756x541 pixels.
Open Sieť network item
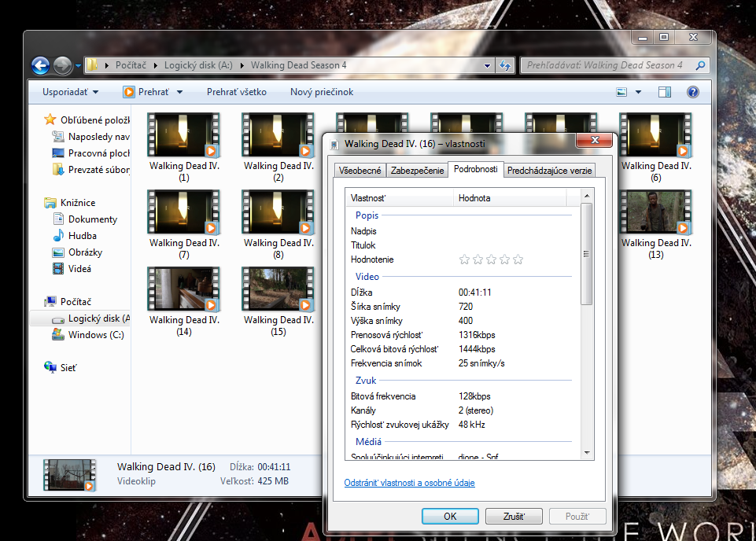click(70, 367)
